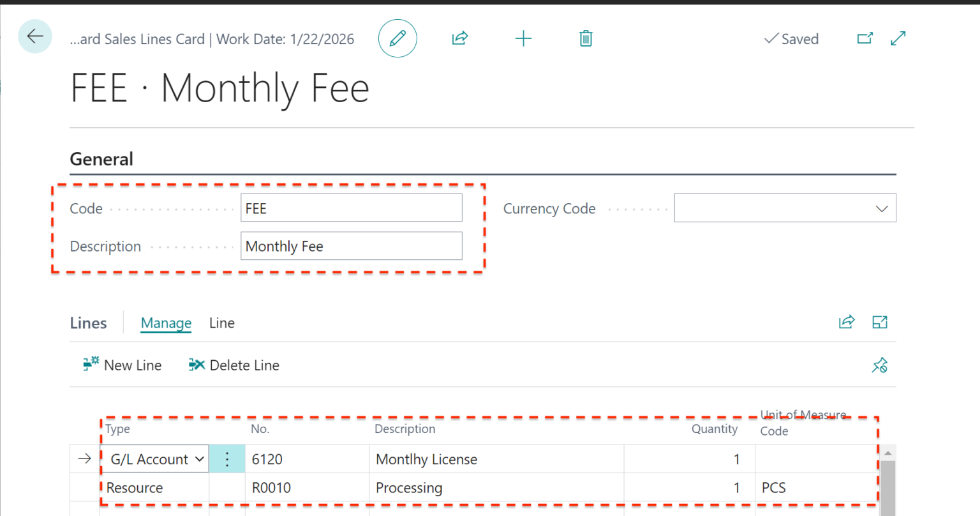
Task: Open the Share options at the top
Action: [459, 38]
